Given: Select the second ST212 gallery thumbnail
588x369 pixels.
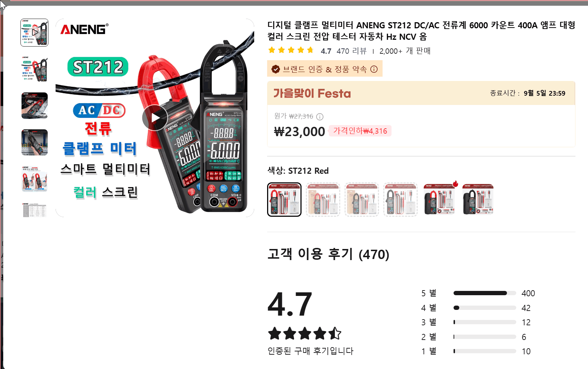Looking at the screenshot, I should coord(34,69).
